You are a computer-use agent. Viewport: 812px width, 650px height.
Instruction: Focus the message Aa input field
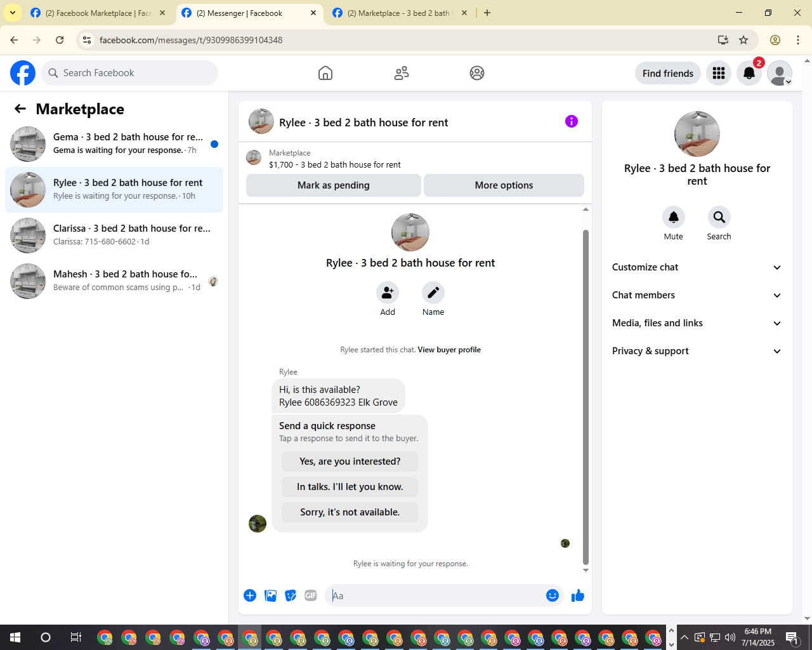(435, 595)
